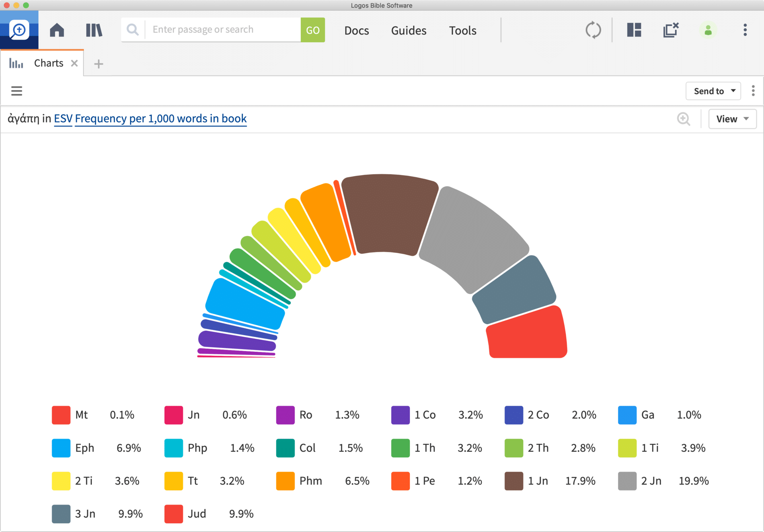This screenshot has height=532, width=764.
Task: Click the Charts tab bar-chart icon
Action: 16,63
